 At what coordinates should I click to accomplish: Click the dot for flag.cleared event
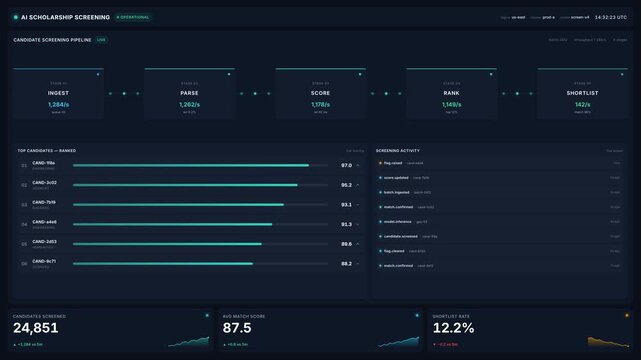(380, 251)
